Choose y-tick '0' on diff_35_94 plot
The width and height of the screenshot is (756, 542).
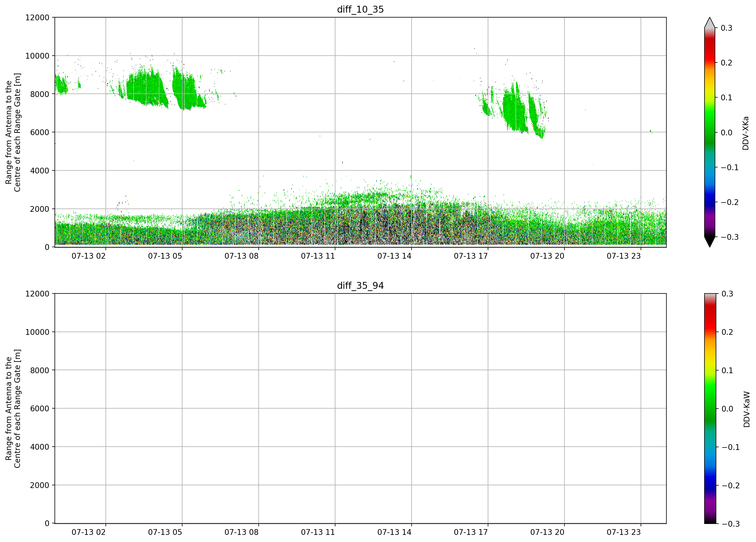click(x=47, y=524)
